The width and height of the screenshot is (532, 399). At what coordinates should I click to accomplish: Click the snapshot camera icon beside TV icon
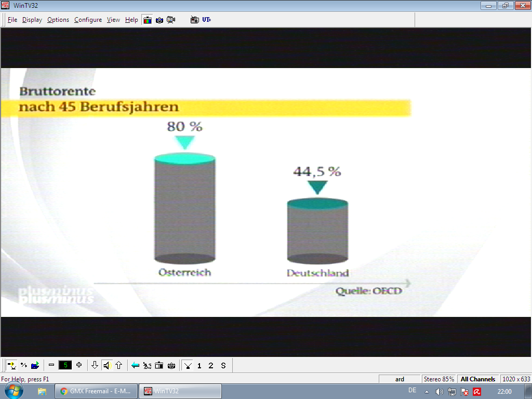pos(159,20)
